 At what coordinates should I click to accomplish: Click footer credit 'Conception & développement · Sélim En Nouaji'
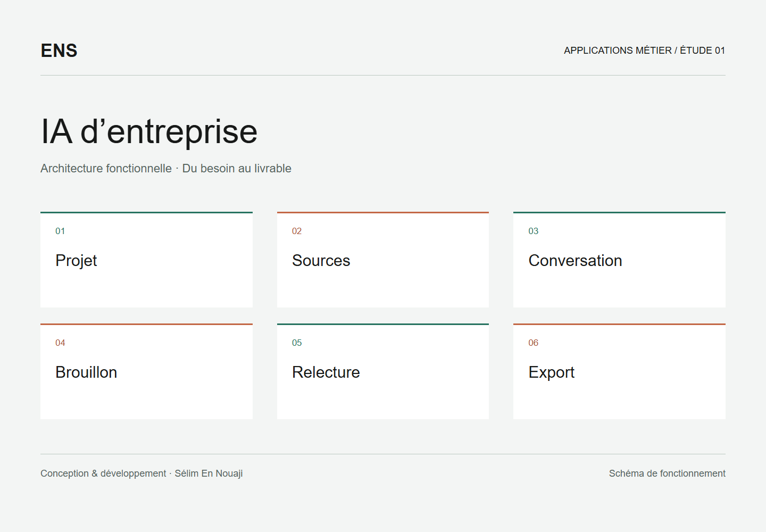tap(141, 473)
